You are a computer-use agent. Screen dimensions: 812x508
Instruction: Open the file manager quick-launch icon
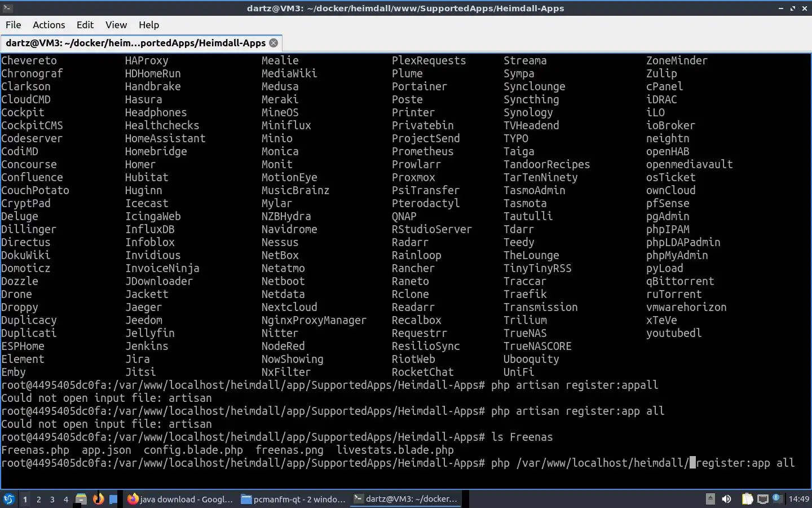81,499
